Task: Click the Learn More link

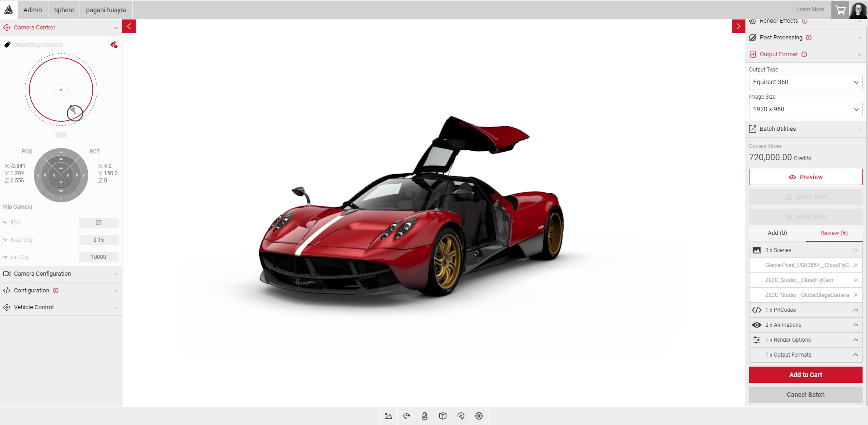Action: coord(810,10)
